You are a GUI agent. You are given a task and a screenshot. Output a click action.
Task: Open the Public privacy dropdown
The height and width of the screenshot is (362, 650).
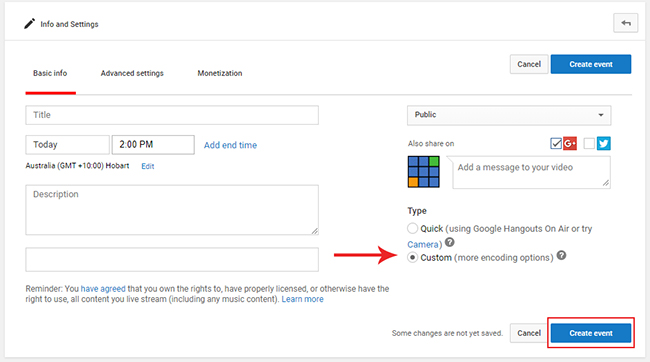point(509,115)
